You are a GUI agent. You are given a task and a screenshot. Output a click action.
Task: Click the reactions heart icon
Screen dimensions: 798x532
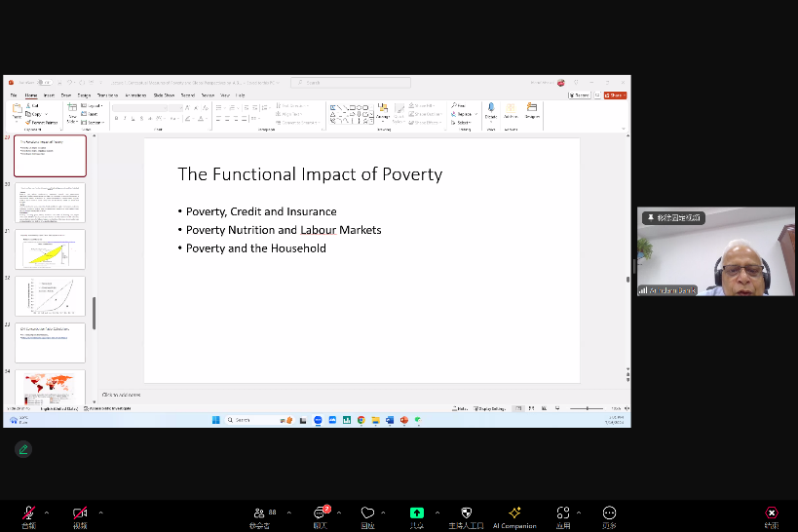click(x=367, y=513)
